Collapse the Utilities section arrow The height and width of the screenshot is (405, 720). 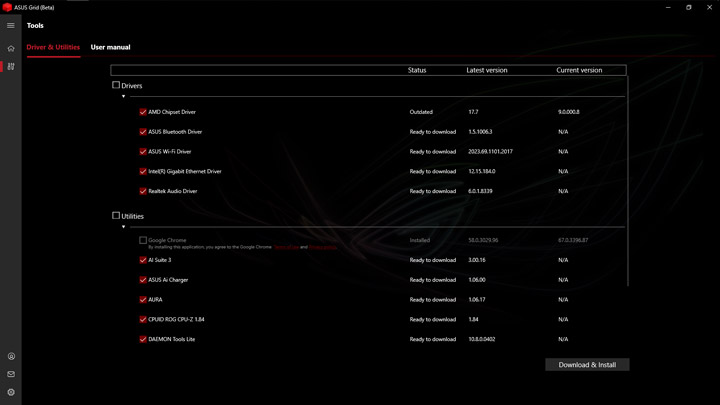124,227
